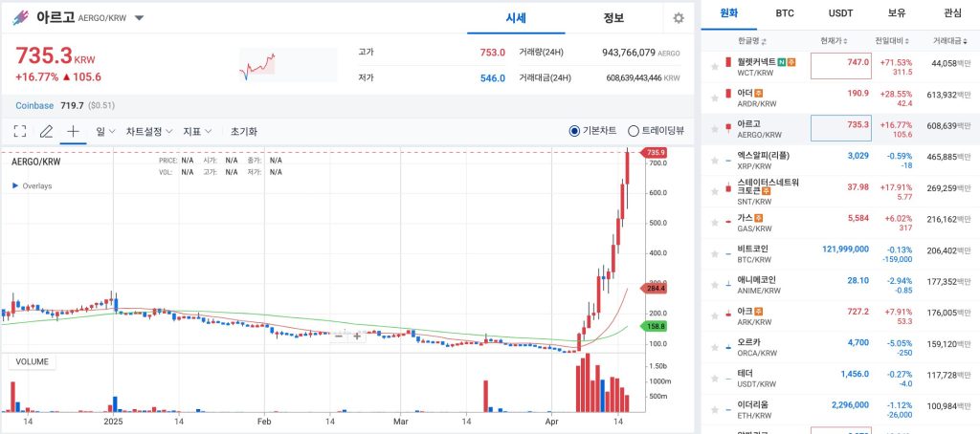Screen dimensions: 980x434
Task: Star the ANIME/KRW favorite icon
Action: tap(714, 286)
